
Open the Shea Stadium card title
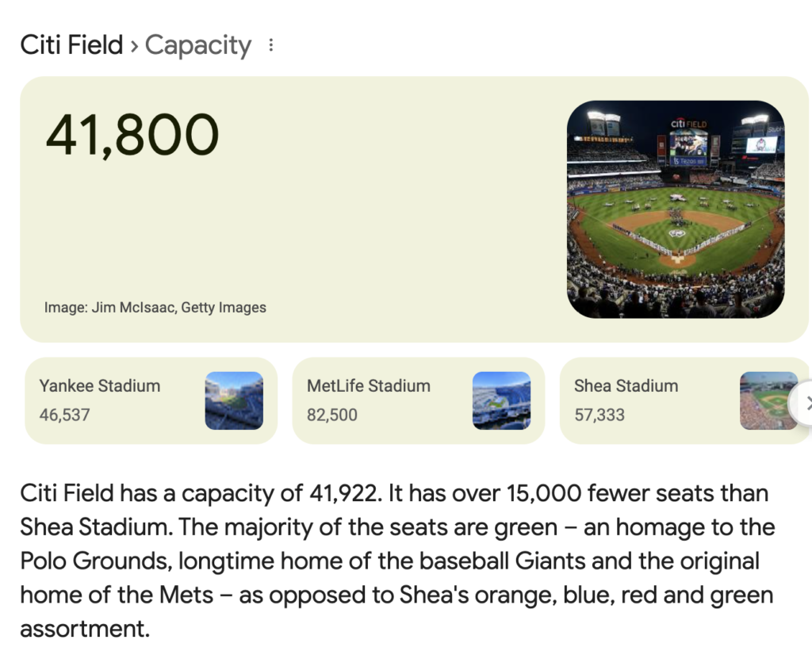coord(626,385)
